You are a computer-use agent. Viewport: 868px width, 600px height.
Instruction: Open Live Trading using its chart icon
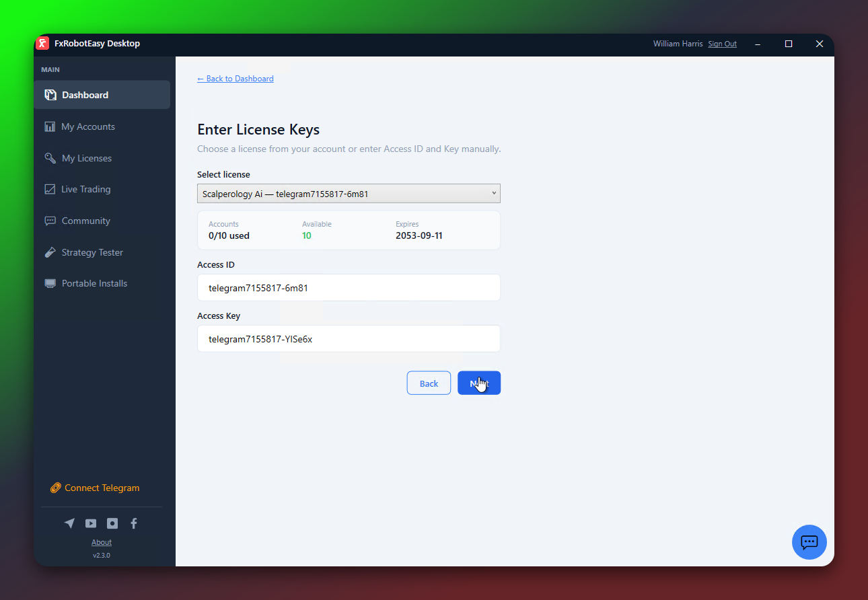click(x=50, y=189)
